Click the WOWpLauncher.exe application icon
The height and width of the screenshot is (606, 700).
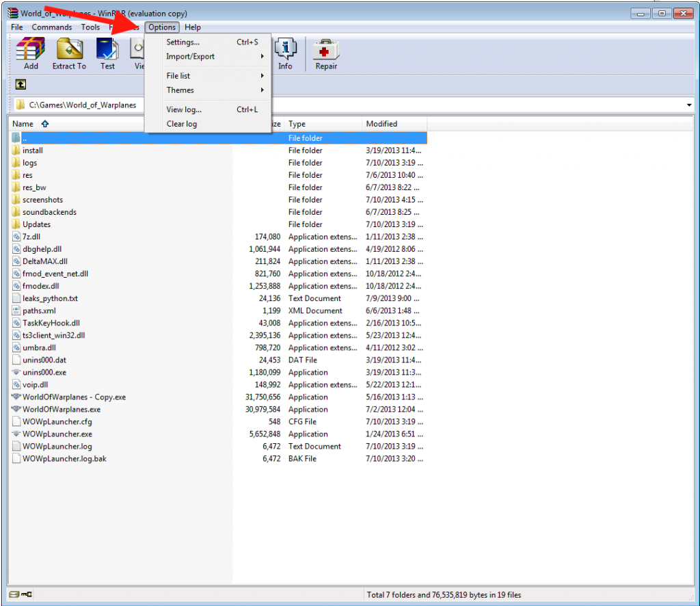(16, 434)
